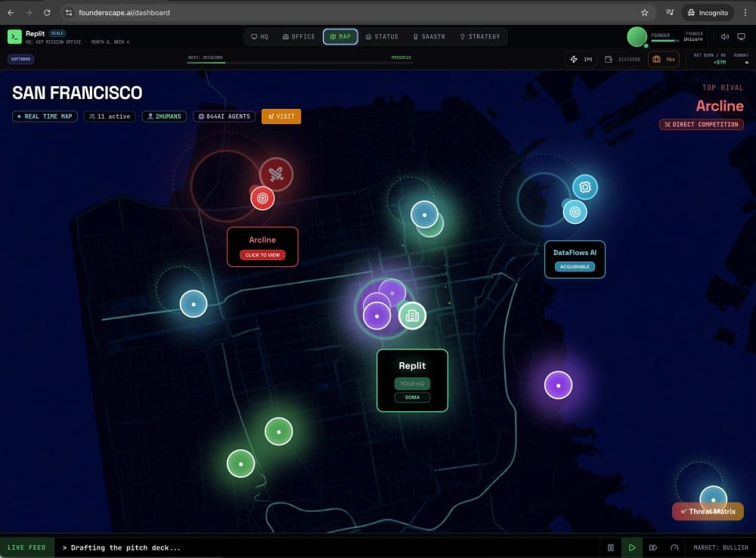Pause the simulation
Screen dimensions: 756x558
(610, 547)
